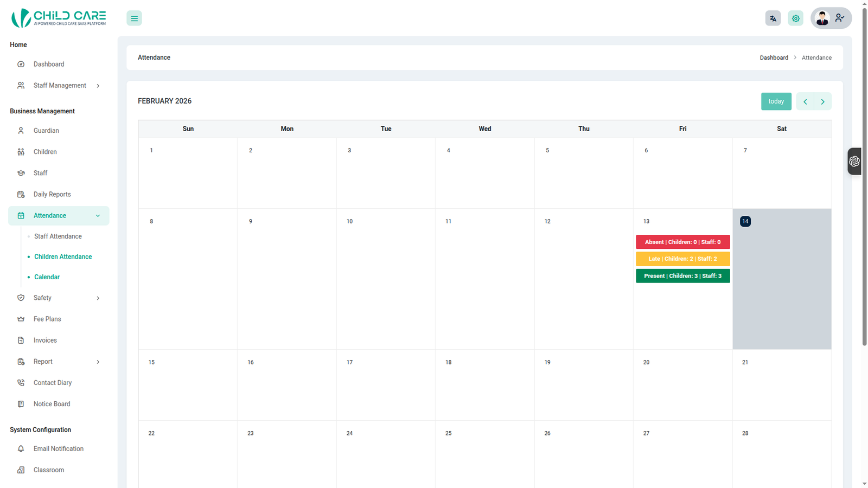The image size is (868, 488).
Task: Click the Children icon in sidebar
Action: click(21, 152)
